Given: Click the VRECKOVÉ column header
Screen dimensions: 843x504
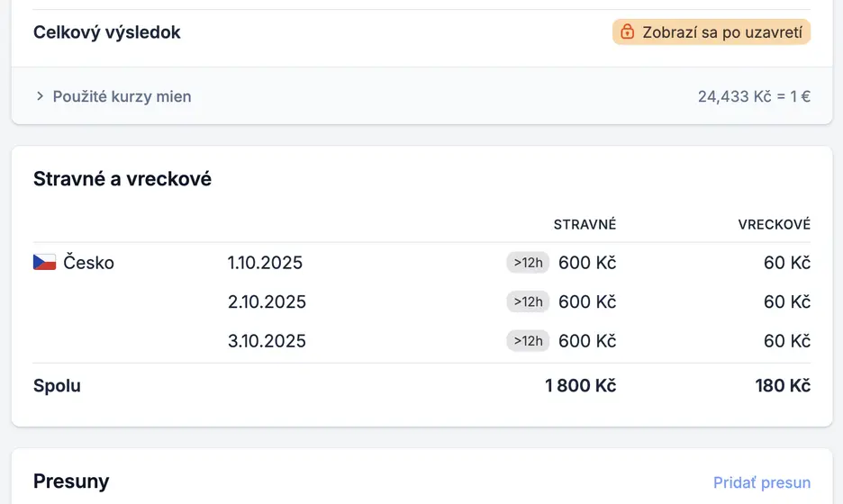Looking at the screenshot, I should pyautogui.click(x=774, y=224).
